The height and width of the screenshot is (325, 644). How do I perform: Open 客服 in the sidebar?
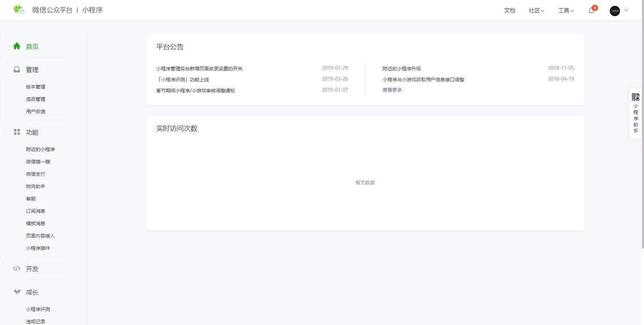click(31, 199)
